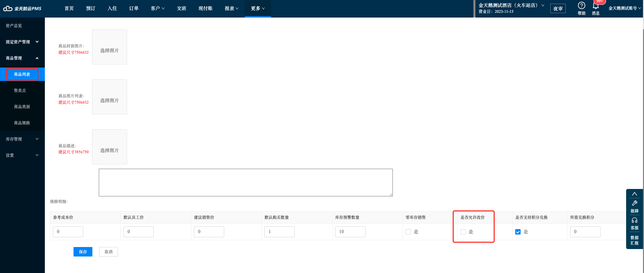Click the 金天鹅云PMS logo
The image size is (644, 273).
pyautogui.click(x=22, y=8)
